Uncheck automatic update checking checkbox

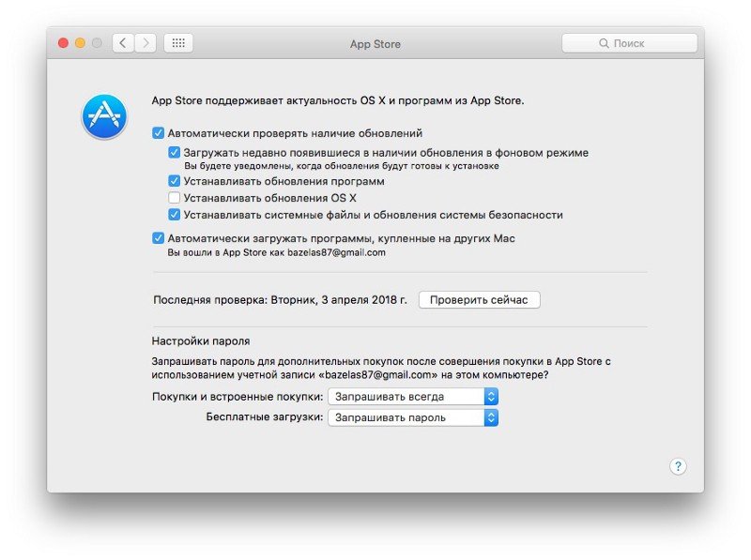[158, 133]
